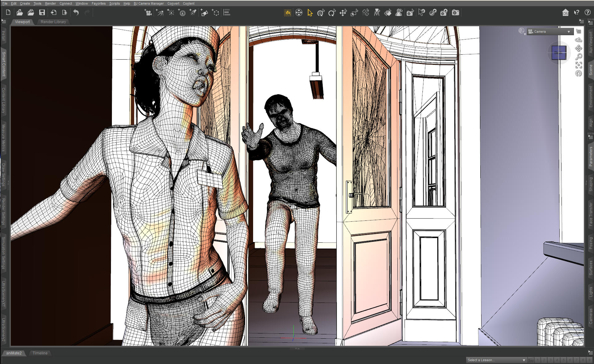Activate the yellow Node Selection arrow tool
The width and height of the screenshot is (594, 364).
pyautogui.click(x=310, y=13)
